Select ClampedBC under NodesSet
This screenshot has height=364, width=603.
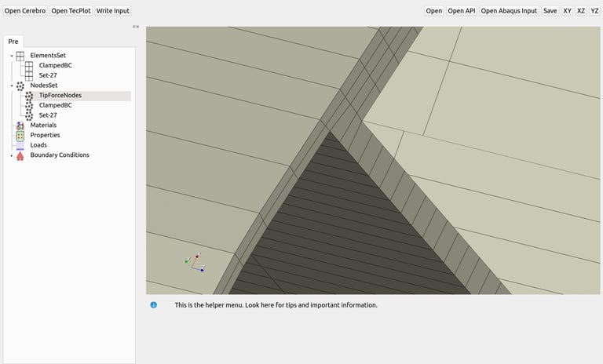[x=56, y=105]
